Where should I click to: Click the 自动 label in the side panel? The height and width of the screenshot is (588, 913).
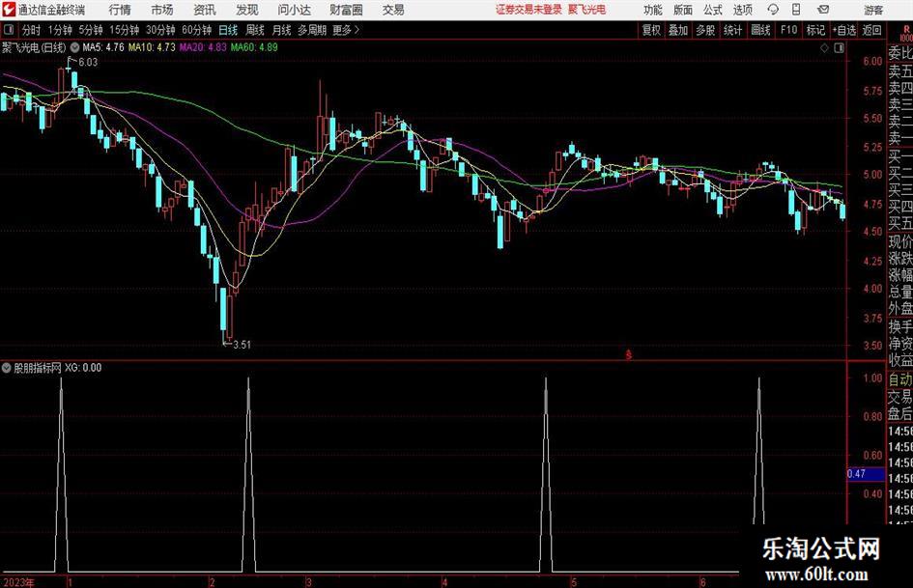900,379
